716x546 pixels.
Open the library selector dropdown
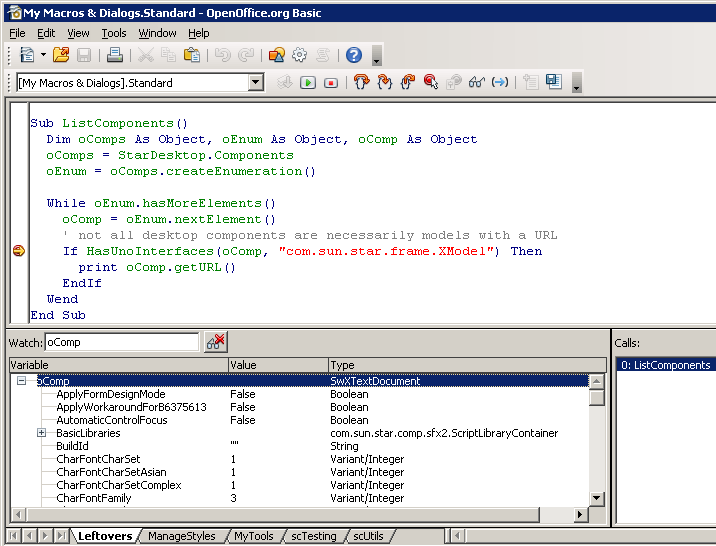(255, 83)
